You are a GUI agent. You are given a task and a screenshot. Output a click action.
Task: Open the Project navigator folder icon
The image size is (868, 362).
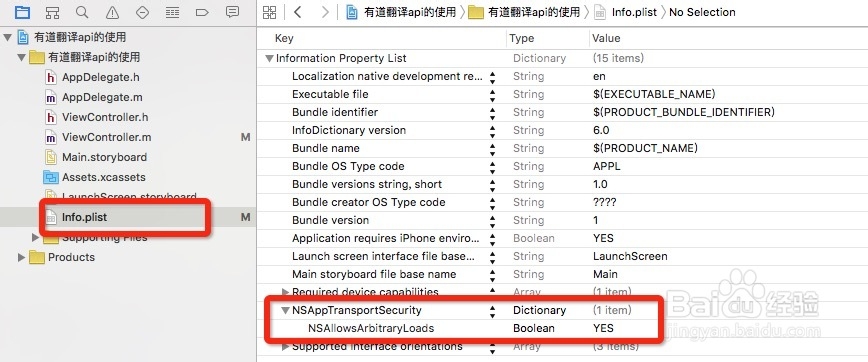click(x=22, y=12)
